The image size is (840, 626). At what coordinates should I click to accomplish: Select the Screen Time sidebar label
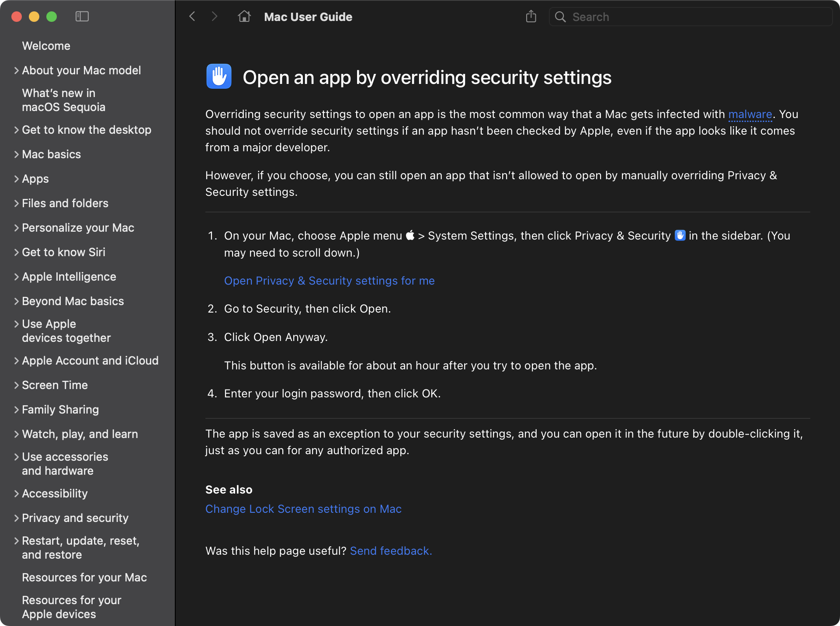point(55,385)
